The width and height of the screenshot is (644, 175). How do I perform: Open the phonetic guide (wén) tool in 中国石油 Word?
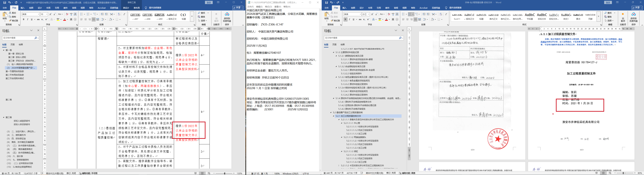click(71, 14)
